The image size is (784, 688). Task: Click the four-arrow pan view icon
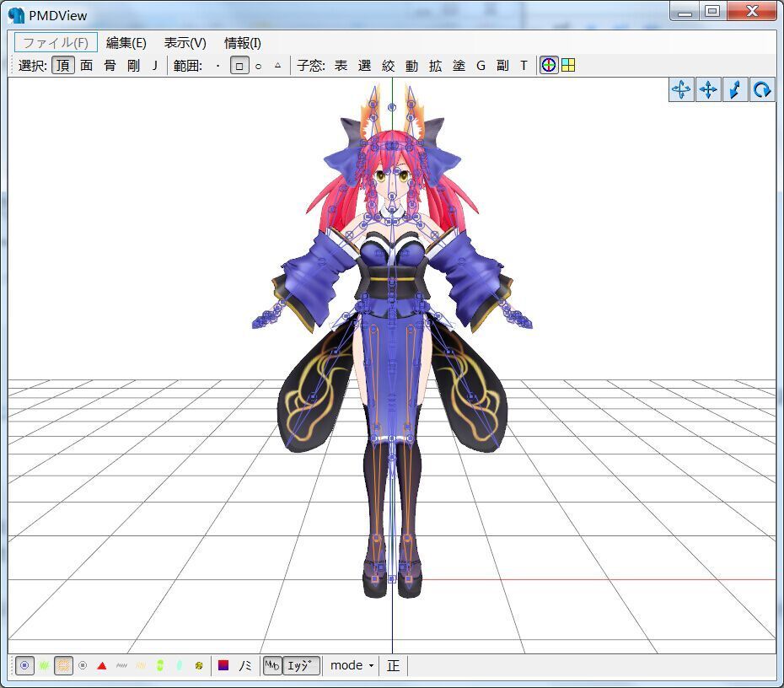click(x=708, y=89)
